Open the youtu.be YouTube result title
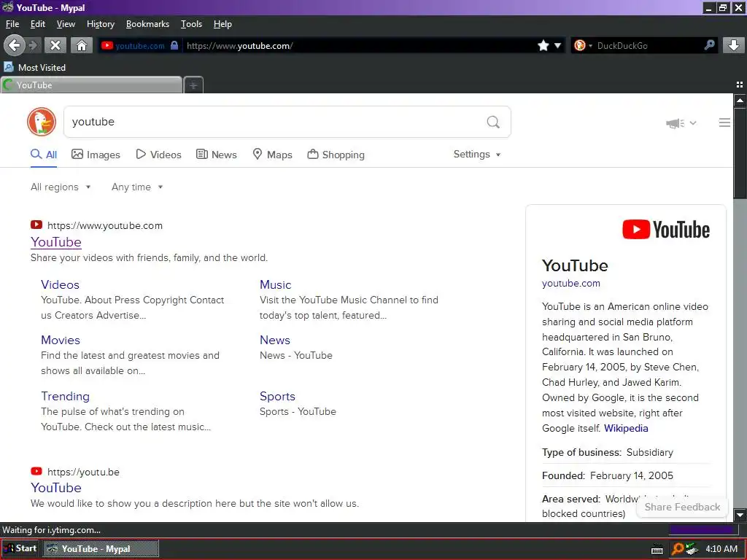 pyautogui.click(x=55, y=488)
